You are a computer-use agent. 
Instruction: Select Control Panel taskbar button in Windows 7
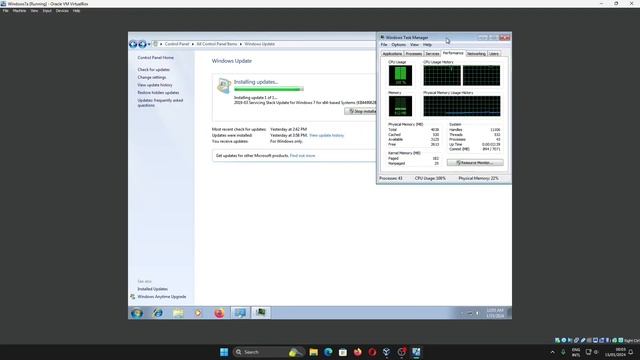[240, 313]
